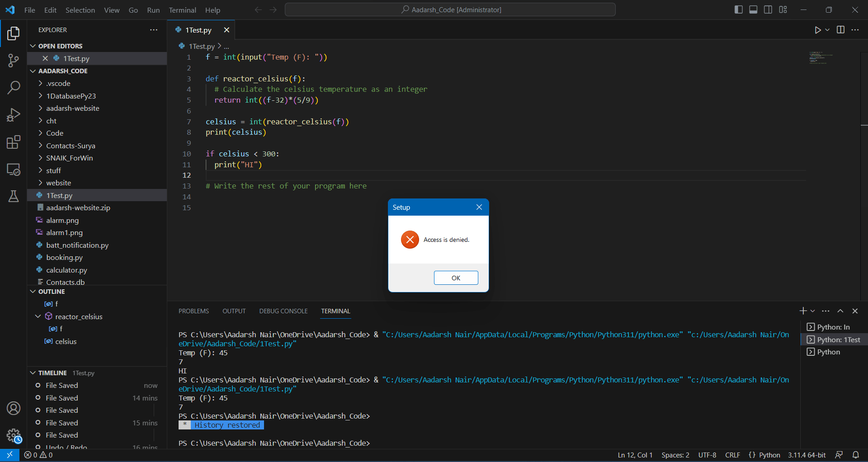Close the Setup dialog with X
Screen dimensions: 868x462
click(479, 207)
